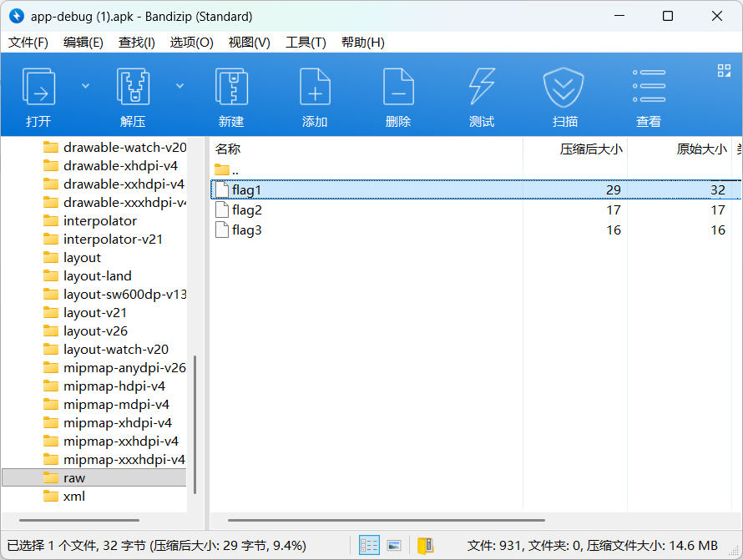Click the yellow archive icon in status bar
This screenshot has width=743, height=560.
pos(425,545)
